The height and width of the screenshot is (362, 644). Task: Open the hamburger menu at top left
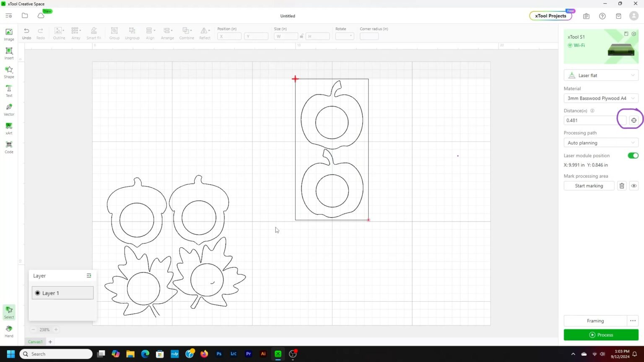(9, 16)
